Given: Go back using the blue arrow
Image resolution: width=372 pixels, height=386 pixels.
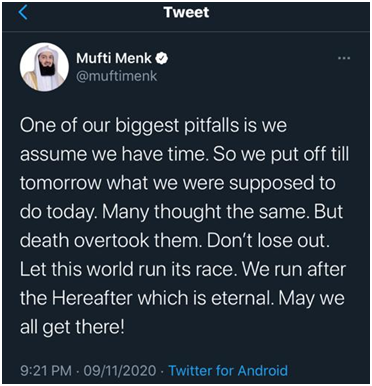Looking at the screenshot, I should pos(23,13).
